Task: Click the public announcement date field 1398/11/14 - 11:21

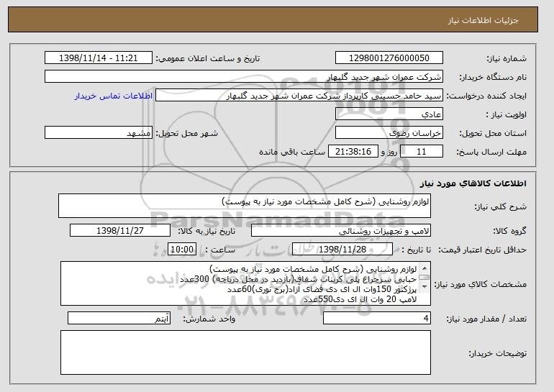Action: (99, 58)
